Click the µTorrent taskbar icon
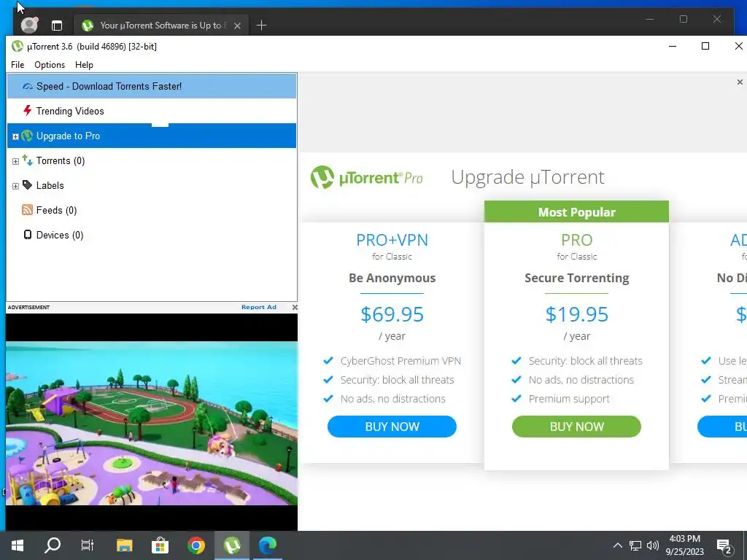This screenshot has height=560, width=747. [231, 545]
